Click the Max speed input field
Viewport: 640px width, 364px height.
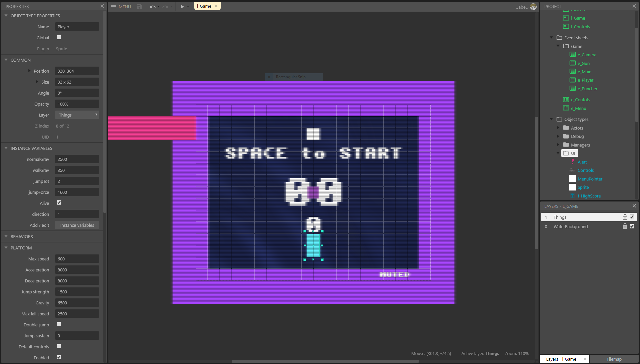coord(77,259)
